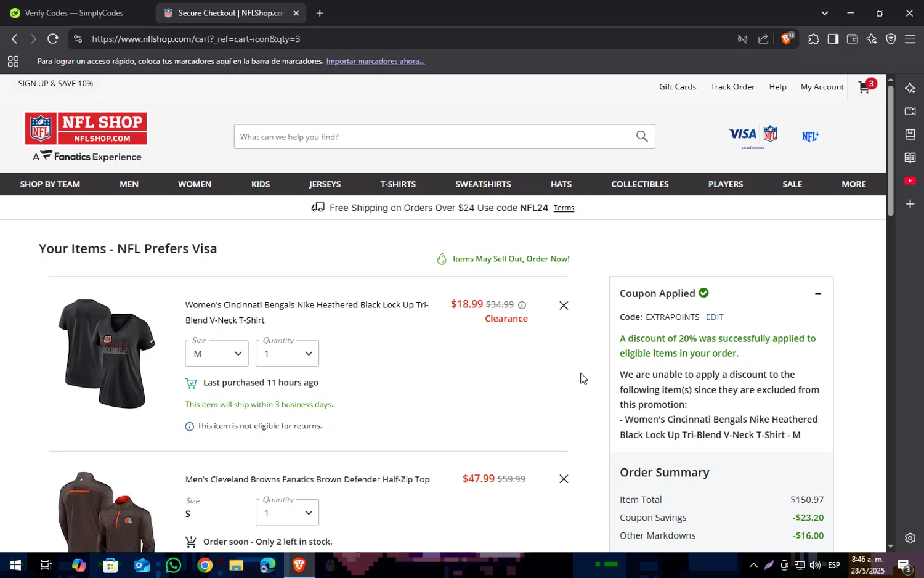Collapse the Coupon Applied section
The width and height of the screenshot is (924, 578).
(x=818, y=294)
